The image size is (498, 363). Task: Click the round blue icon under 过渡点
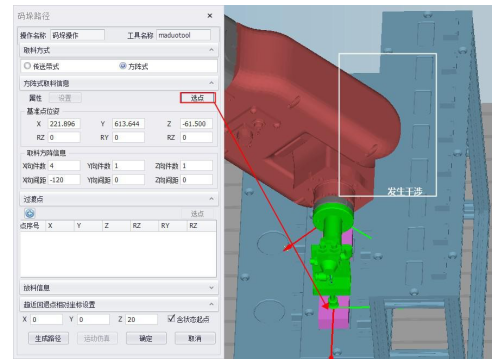pyautogui.click(x=30, y=213)
